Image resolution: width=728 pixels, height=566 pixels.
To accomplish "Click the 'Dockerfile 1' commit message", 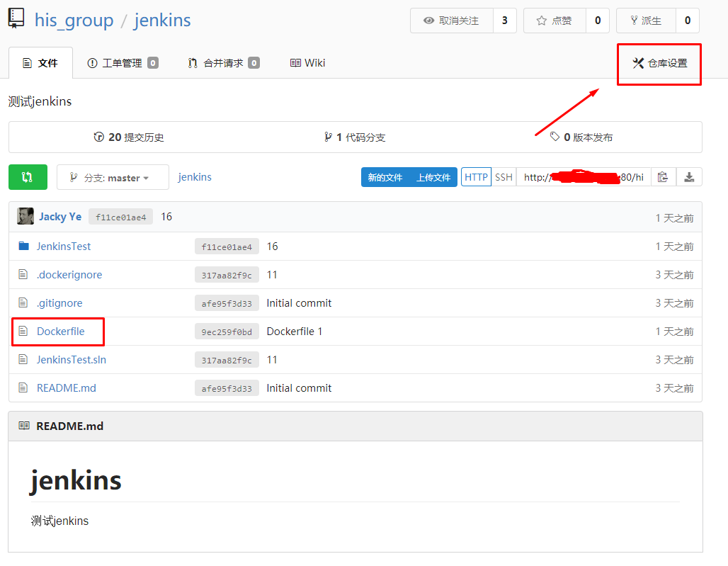I will 295,332.
